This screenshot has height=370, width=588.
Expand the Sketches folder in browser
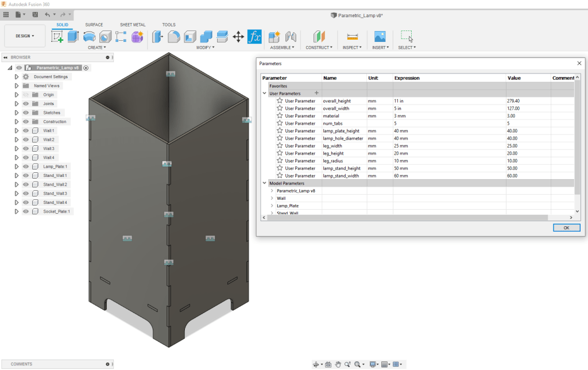click(17, 113)
